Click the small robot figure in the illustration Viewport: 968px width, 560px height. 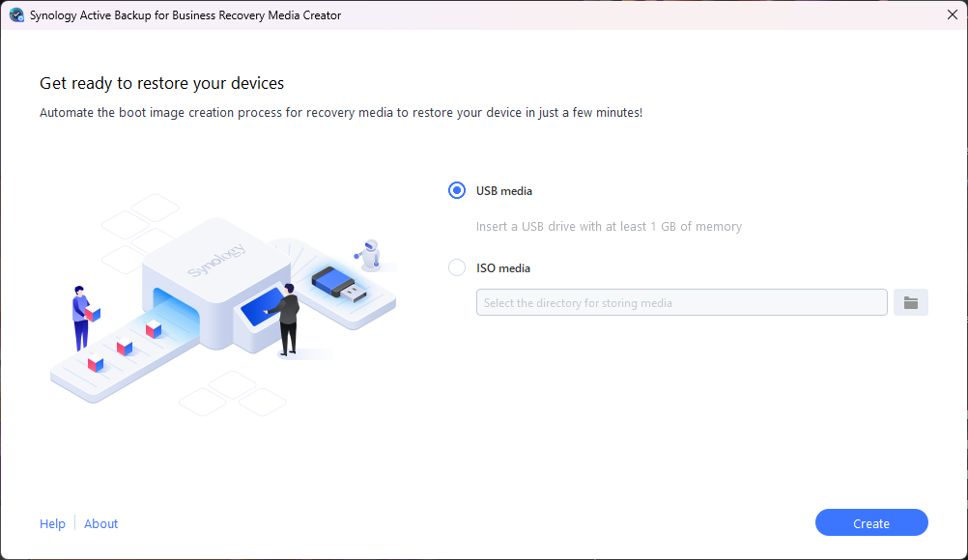pos(368,254)
